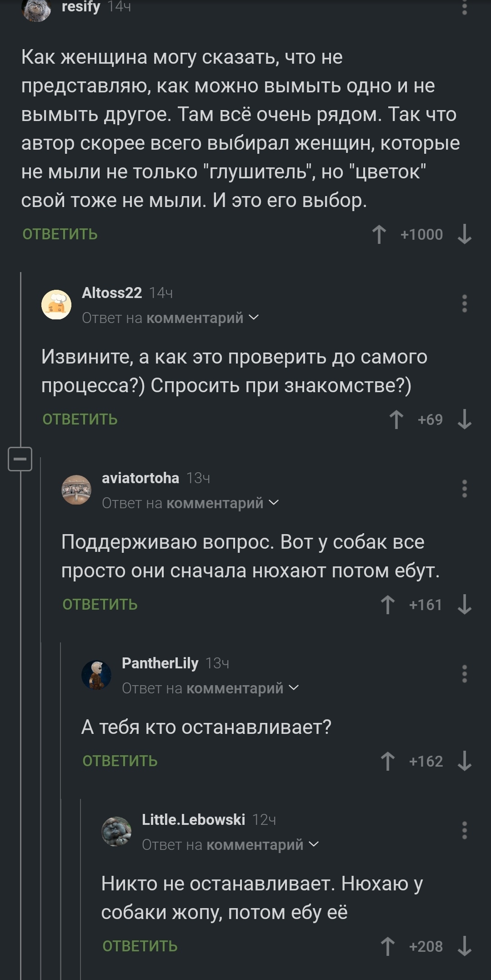
Task: Downvote Little.Lebowski's comment
Action: pos(464,946)
